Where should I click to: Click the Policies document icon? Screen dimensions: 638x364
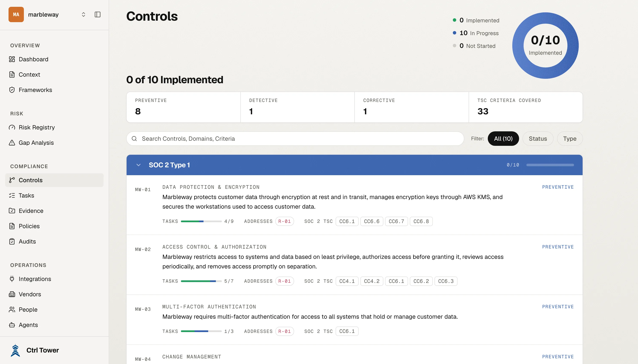12,226
